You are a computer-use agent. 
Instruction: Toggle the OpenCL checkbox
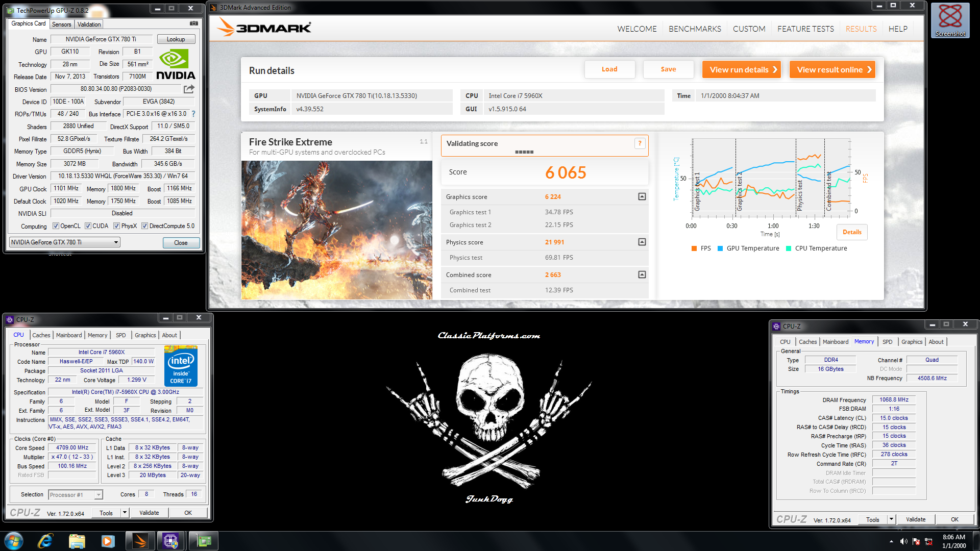[56, 226]
